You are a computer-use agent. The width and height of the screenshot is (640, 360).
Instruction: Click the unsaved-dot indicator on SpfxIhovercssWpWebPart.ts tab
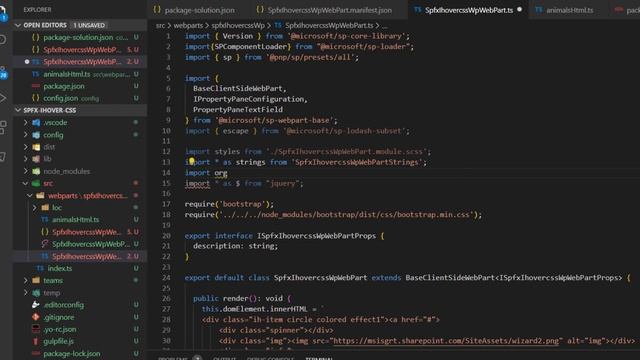(520, 9)
